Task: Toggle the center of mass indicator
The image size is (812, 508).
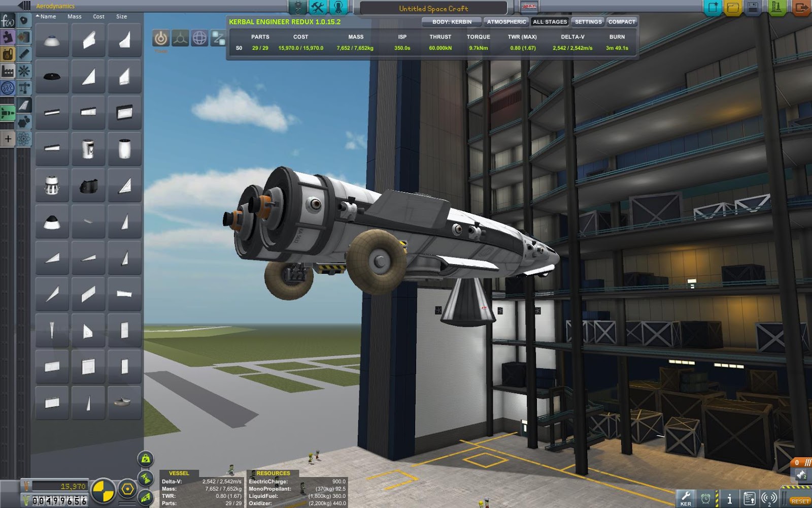Action: click(x=146, y=459)
